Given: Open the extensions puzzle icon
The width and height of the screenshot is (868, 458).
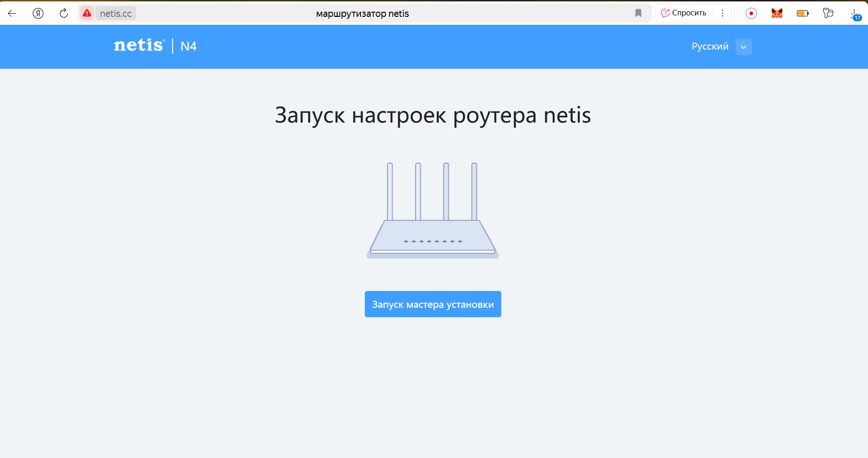Looking at the screenshot, I should (x=828, y=13).
